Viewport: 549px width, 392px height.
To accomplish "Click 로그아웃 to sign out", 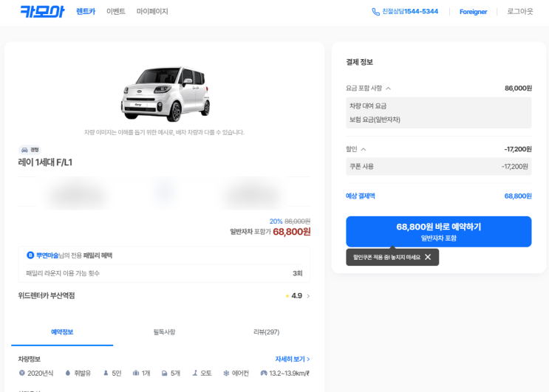I will click(520, 12).
